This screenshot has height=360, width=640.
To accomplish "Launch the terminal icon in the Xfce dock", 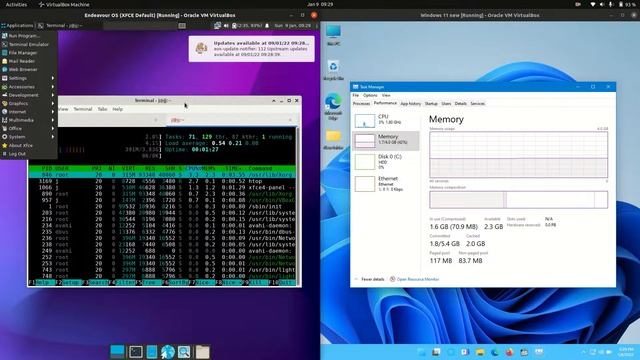I will tap(136, 351).
